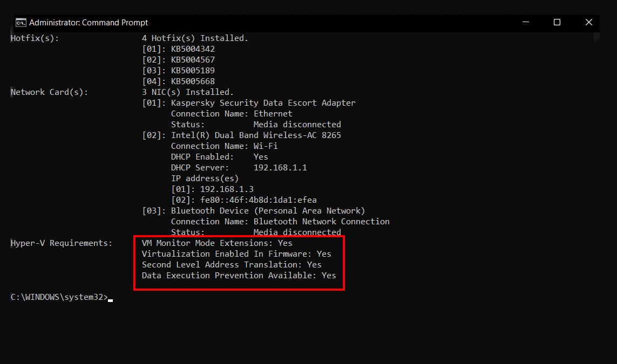The height and width of the screenshot is (364, 617).
Task: Click the scrollbar at the right edge
Action: 596,38
